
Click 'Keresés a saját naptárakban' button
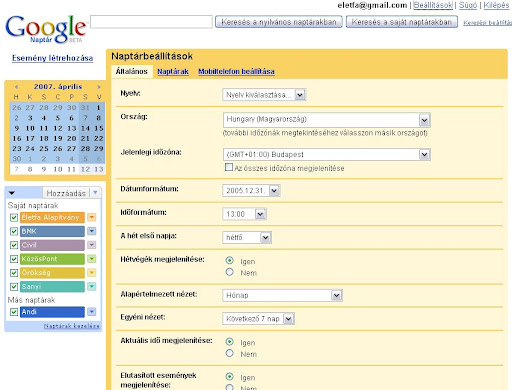pos(402,22)
